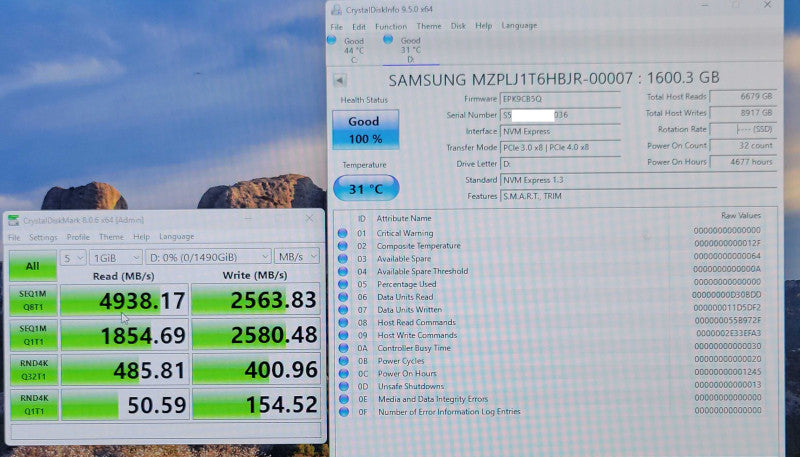
Task: Click status icon for Error Information Log Entries
Action: (x=344, y=412)
